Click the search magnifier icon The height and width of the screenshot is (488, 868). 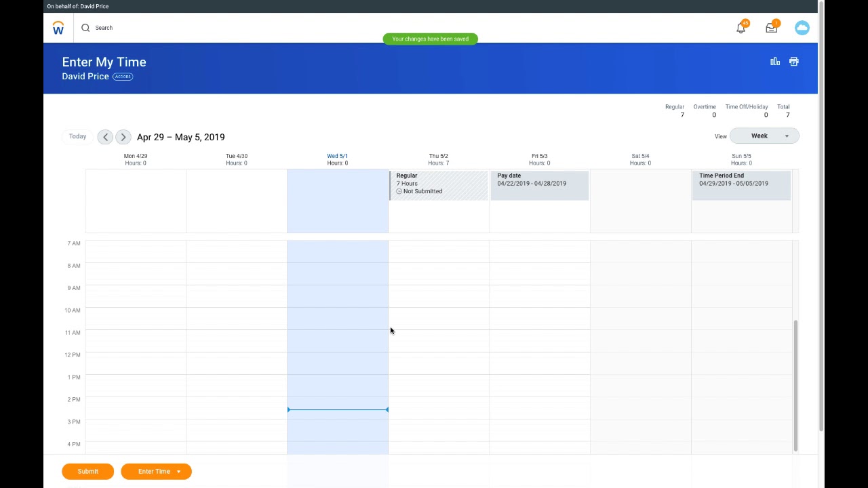[x=85, y=28]
